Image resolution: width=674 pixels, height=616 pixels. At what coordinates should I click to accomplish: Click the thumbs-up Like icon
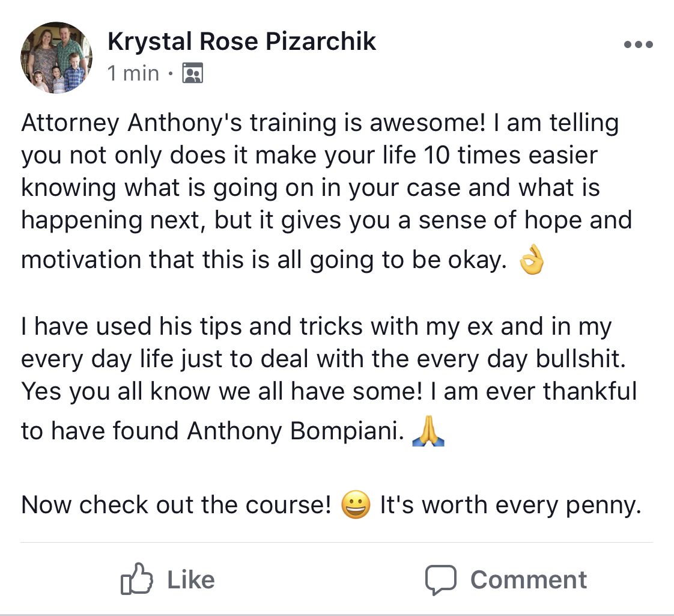tap(137, 579)
